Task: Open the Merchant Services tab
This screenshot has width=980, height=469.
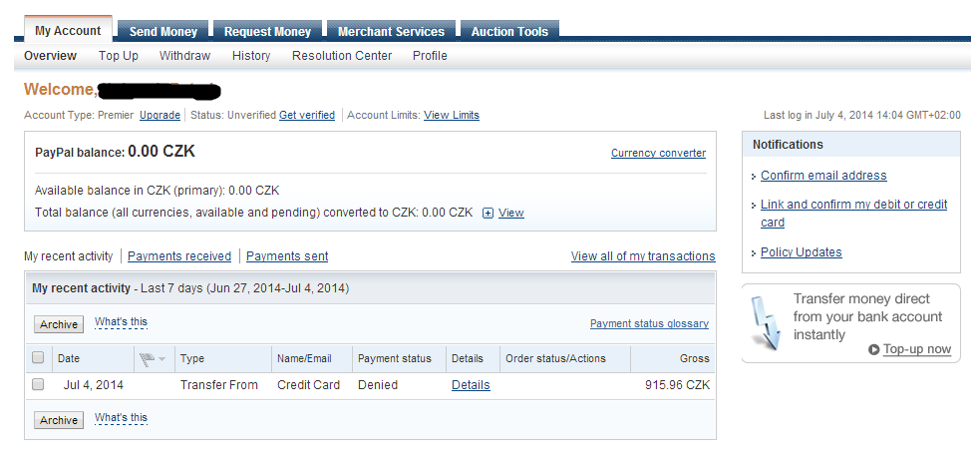Action: point(391,32)
